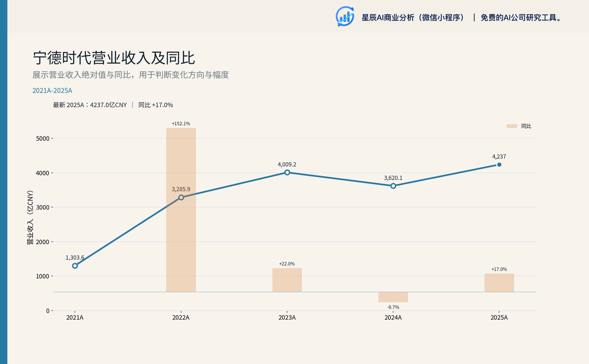Click the 2021A x-axis label
Viewport: 589px width, 364px height.
pyautogui.click(x=75, y=318)
